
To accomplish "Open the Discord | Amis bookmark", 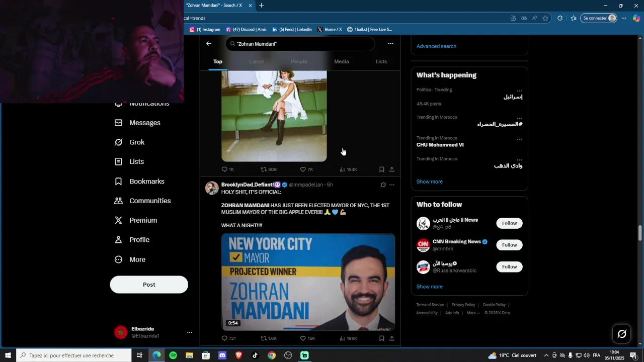I will [x=247, y=30].
